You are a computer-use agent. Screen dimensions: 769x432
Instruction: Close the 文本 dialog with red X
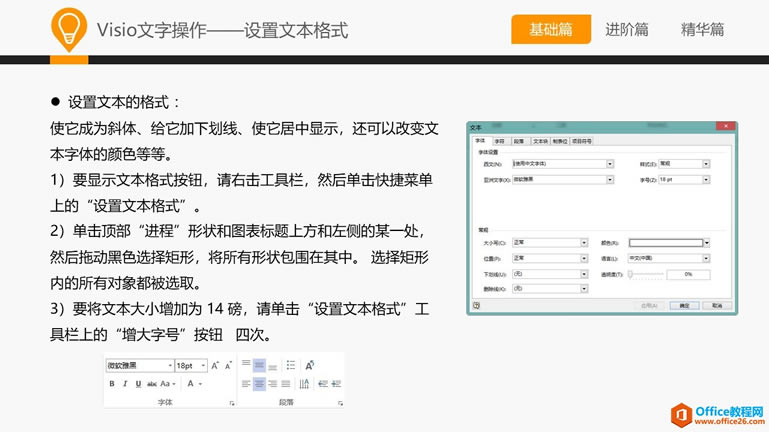pyautogui.click(x=725, y=126)
